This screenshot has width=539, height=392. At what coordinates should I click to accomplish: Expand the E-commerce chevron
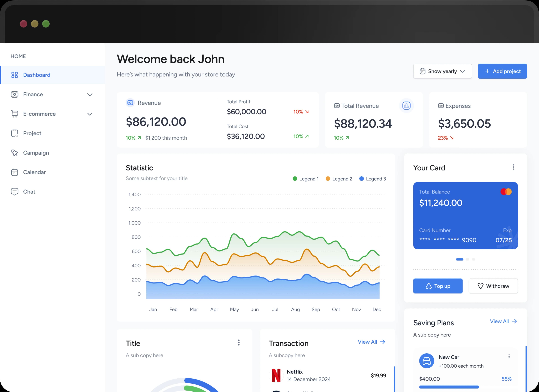pyautogui.click(x=90, y=114)
